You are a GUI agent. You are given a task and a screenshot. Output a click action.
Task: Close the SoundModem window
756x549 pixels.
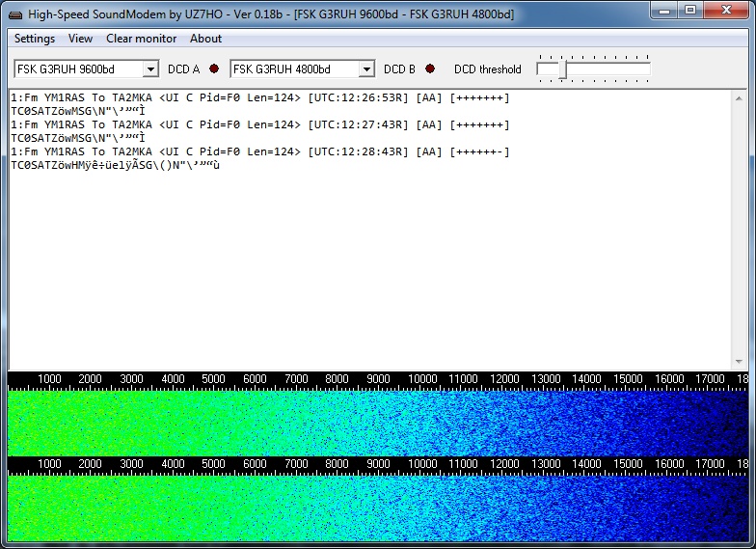coord(726,10)
